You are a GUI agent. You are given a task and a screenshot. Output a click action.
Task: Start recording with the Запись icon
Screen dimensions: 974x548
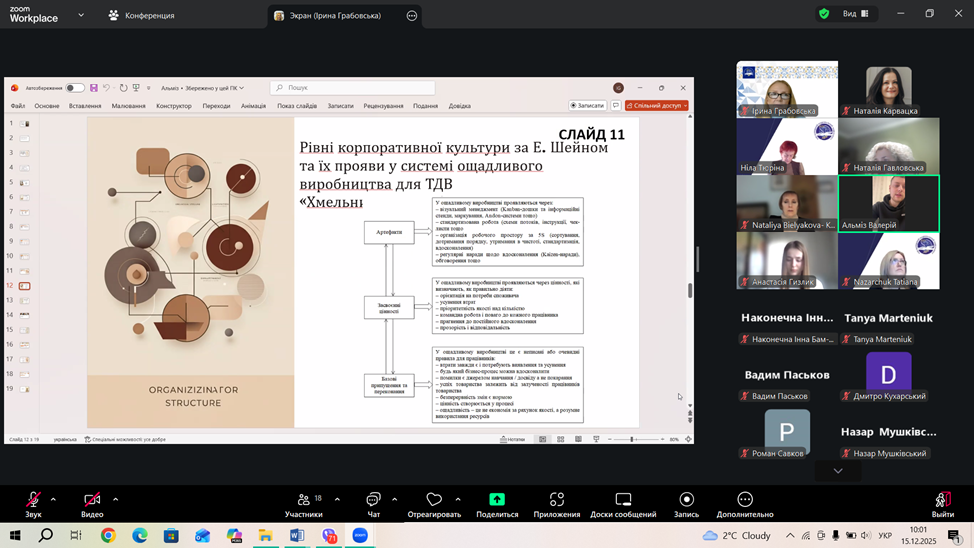(x=686, y=500)
